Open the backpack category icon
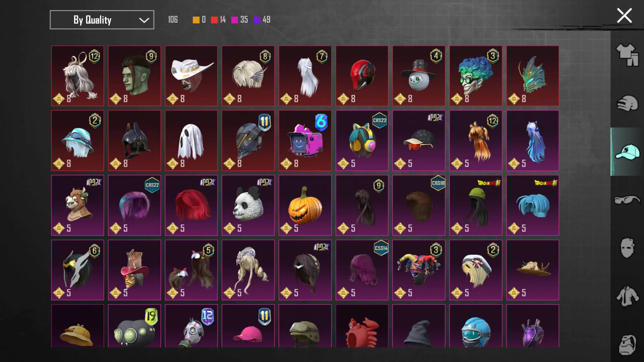The image size is (644, 362). pos(627,345)
